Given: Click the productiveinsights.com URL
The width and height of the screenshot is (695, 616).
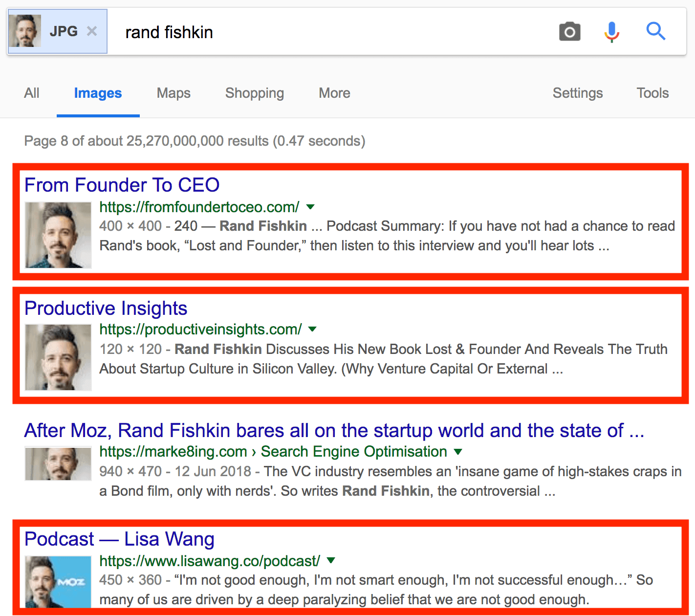Looking at the screenshot, I should click(x=200, y=330).
